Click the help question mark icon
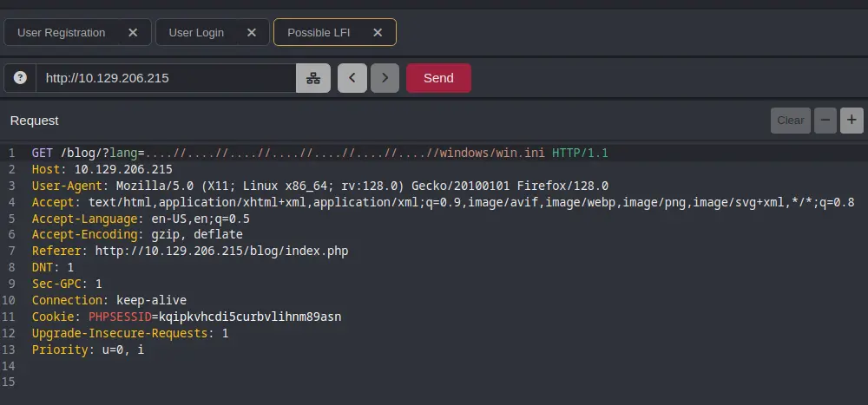This screenshot has height=405, width=868. pyautogui.click(x=20, y=78)
